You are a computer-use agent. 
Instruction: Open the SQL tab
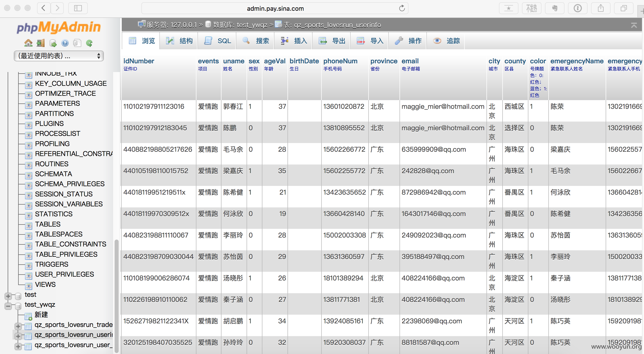(217, 41)
